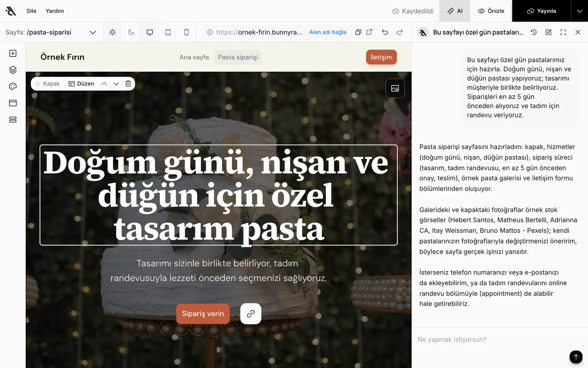Redo the last change
Image resolution: width=588 pixels, height=368 pixels.
tap(399, 32)
